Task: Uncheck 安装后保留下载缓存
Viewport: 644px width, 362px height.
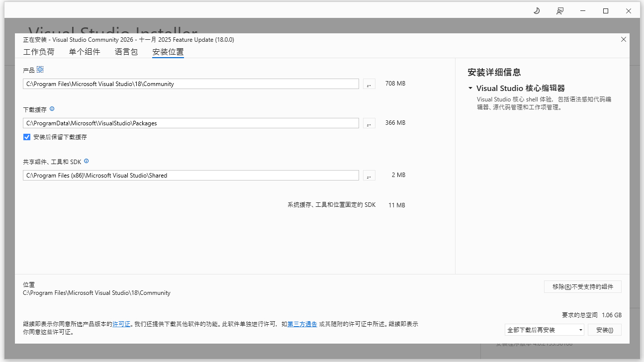Action: (26, 137)
